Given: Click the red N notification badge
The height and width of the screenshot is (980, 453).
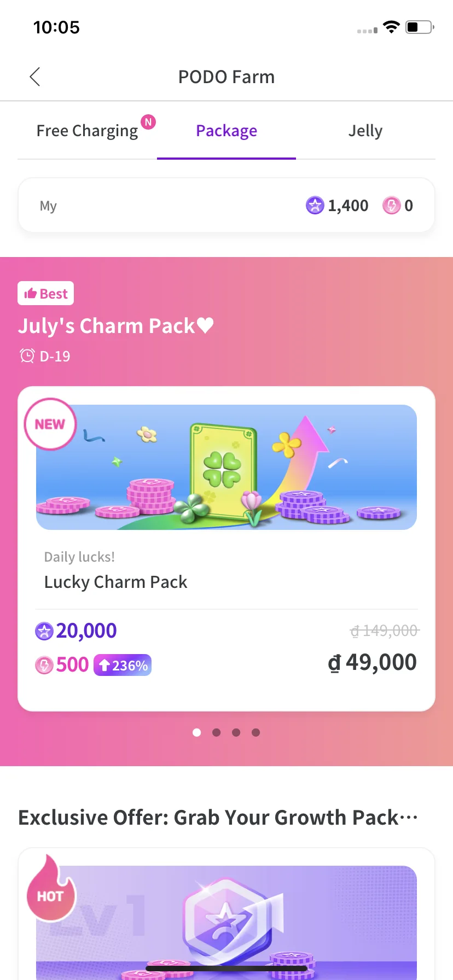Looking at the screenshot, I should (148, 122).
